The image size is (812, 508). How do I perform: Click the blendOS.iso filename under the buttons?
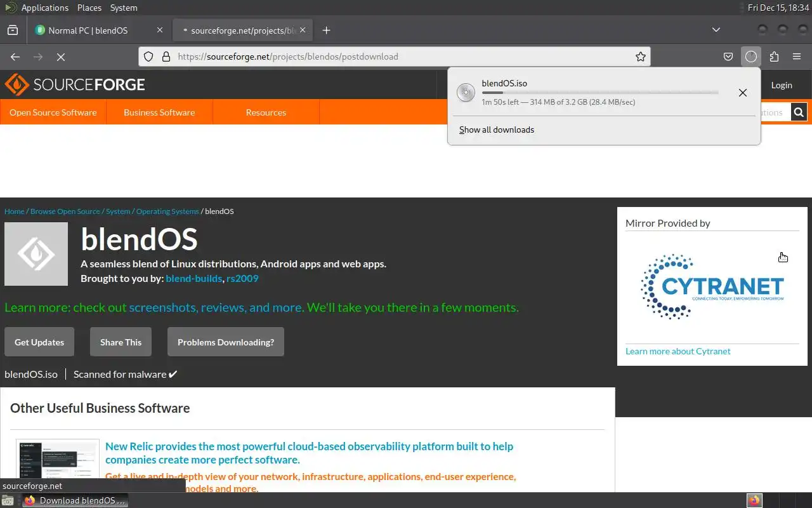click(x=31, y=374)
